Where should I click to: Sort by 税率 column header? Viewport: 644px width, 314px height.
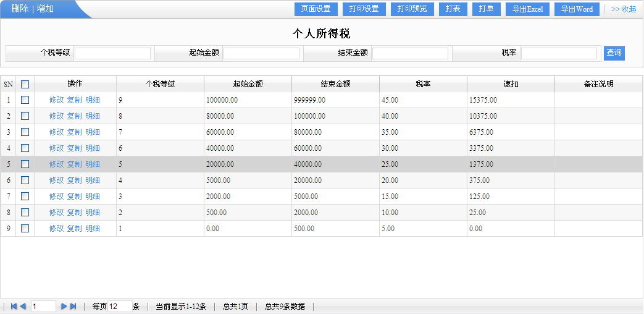pyautogui.click(x=423, y=84)
